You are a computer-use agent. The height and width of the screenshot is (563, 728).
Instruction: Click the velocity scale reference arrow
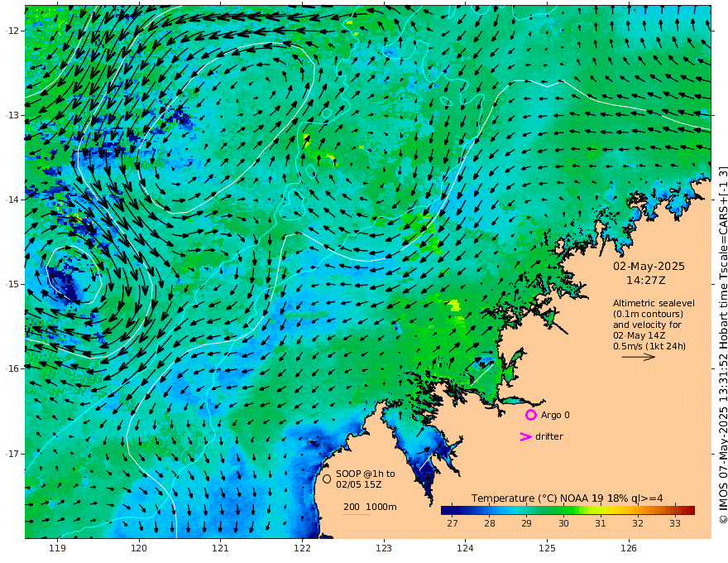[x=639, y=357]
